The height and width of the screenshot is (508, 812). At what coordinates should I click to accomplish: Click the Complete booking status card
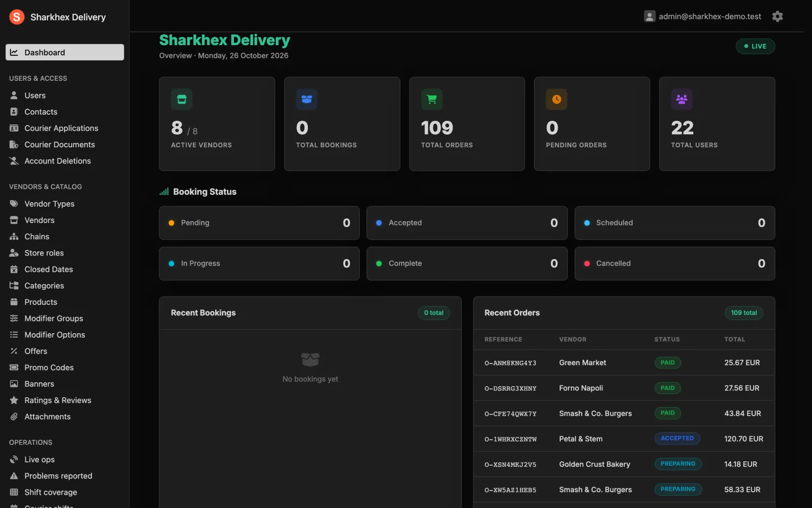[x=467, y=264]
